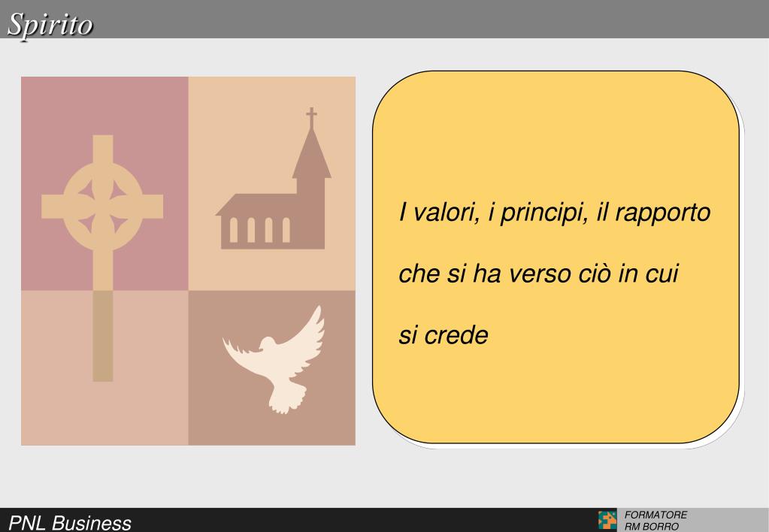Click the church building silhouette
The image size is (769, 532).
(x=273, y=179)
